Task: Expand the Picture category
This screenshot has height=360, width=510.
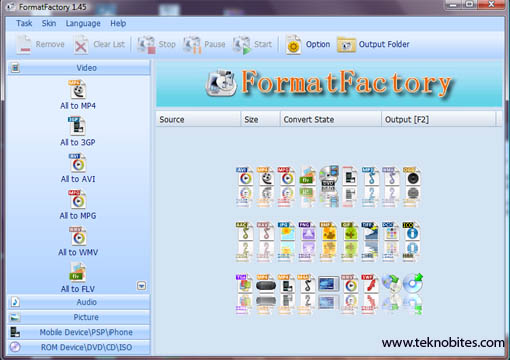Action: (79, 317)
